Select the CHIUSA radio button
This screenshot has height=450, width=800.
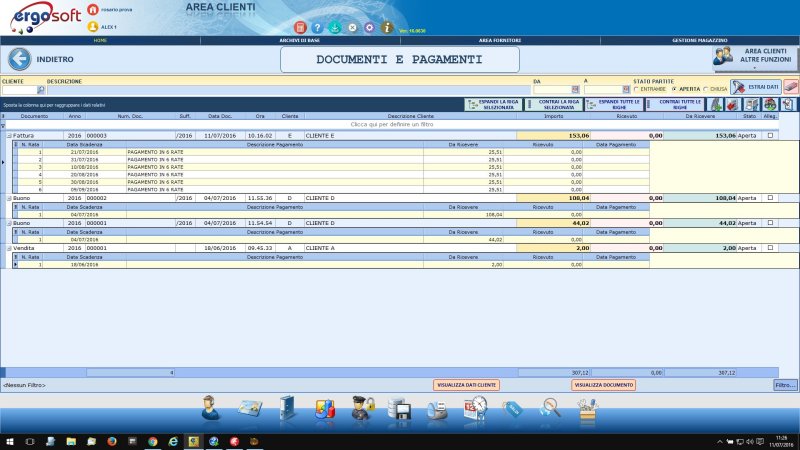point(706,89)
